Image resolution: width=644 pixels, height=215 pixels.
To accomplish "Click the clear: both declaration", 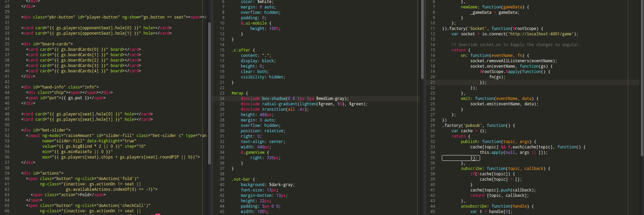I will (255, 72).
